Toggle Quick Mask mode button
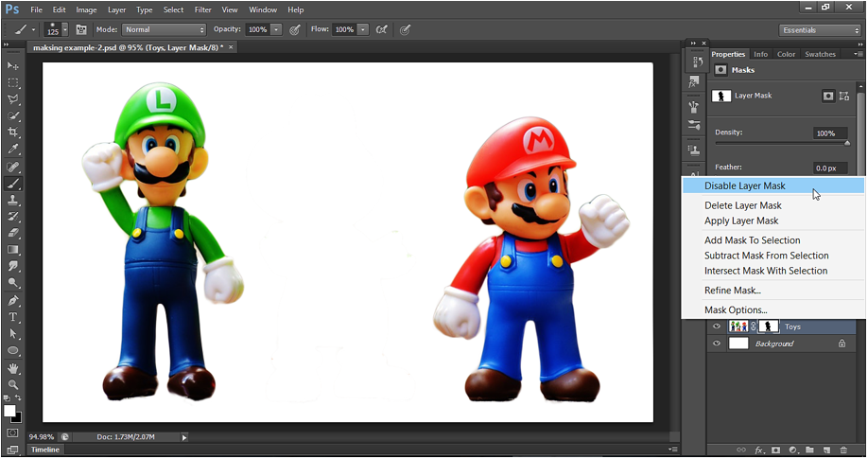The image size is (868, 459). pyautogui.click(x=12, y=433)
